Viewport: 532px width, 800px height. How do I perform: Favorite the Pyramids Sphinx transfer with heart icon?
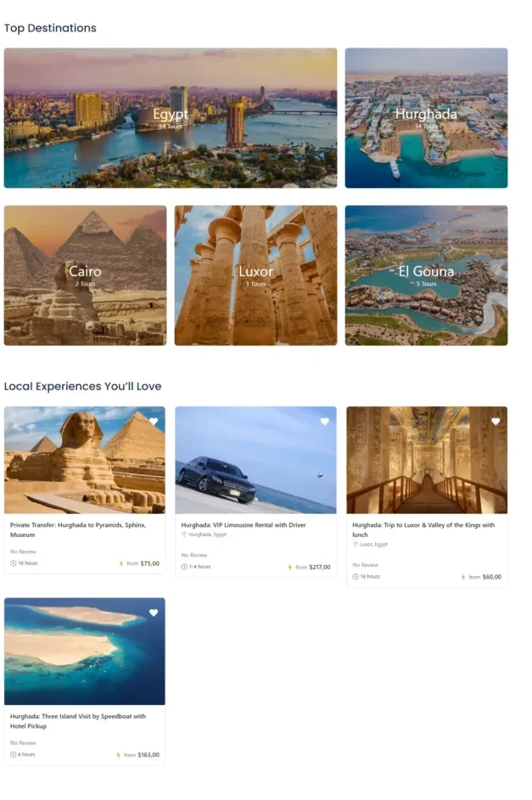[154, 422]
